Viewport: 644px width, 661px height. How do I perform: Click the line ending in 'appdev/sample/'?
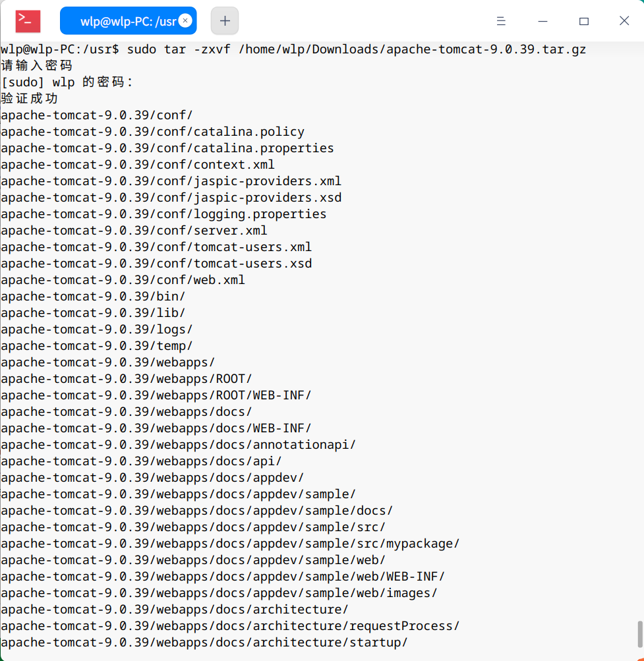tap(179, 494)
